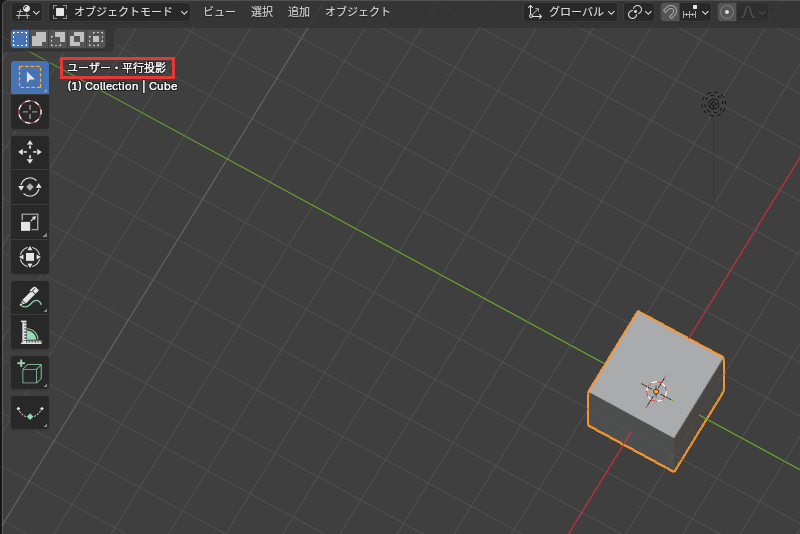Choose the subtract selection mode
The image size is (800, 534).
58,39
